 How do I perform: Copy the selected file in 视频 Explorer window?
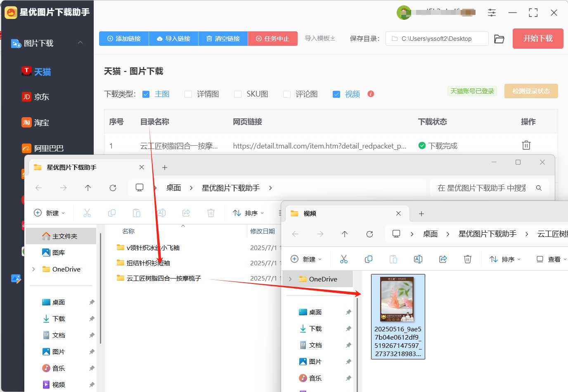tap(369, 259)
